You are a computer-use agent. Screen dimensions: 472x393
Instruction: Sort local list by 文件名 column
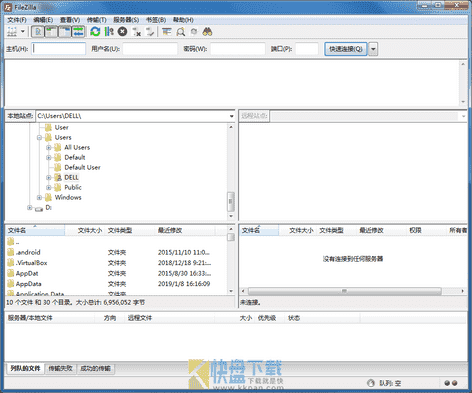click(35, 230)
